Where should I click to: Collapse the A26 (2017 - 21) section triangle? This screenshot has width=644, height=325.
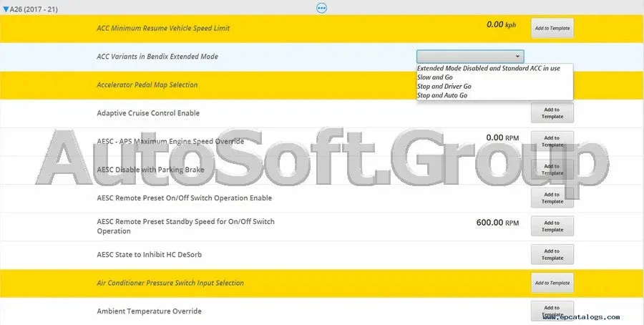coord(6,9)
